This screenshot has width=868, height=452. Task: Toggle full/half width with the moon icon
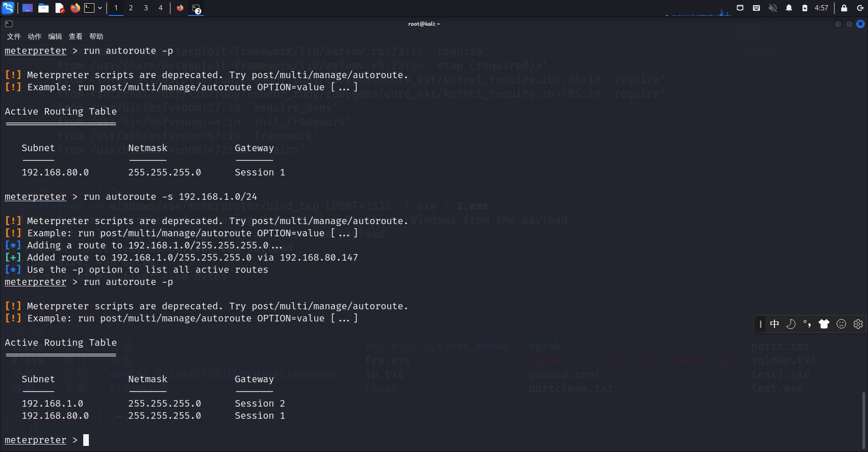[791, 324]
